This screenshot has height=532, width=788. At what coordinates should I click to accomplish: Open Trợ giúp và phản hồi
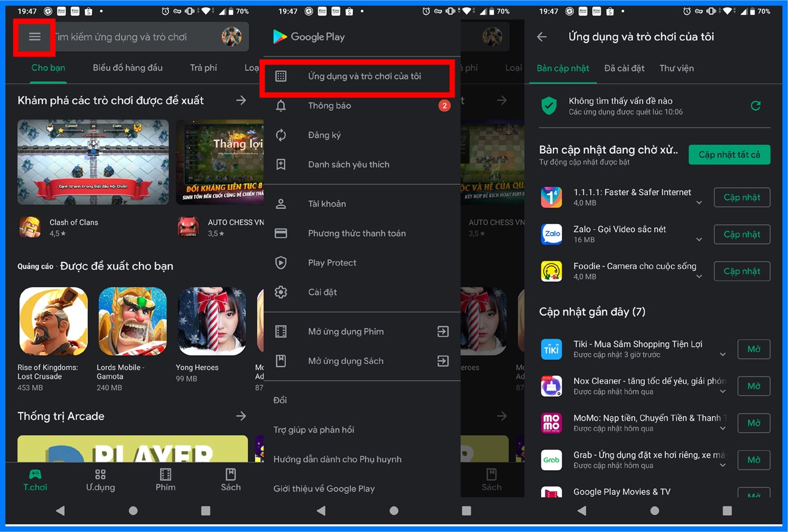coord(313,430)
